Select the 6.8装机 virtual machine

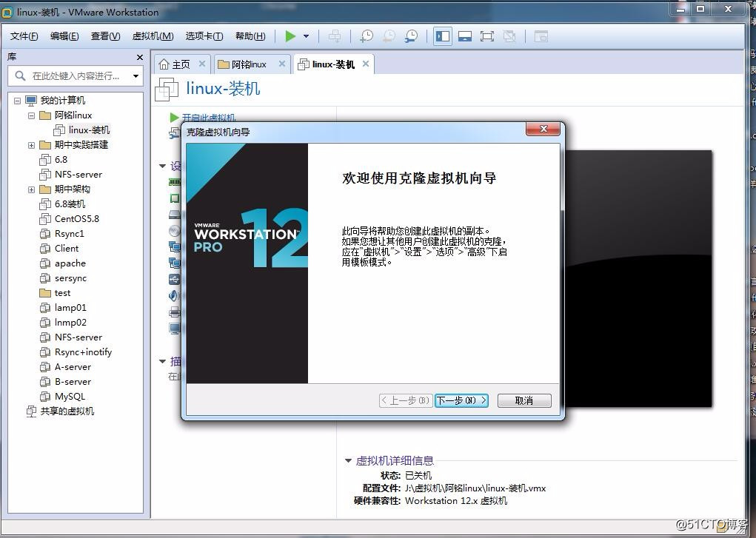click(x=62, y=204)
